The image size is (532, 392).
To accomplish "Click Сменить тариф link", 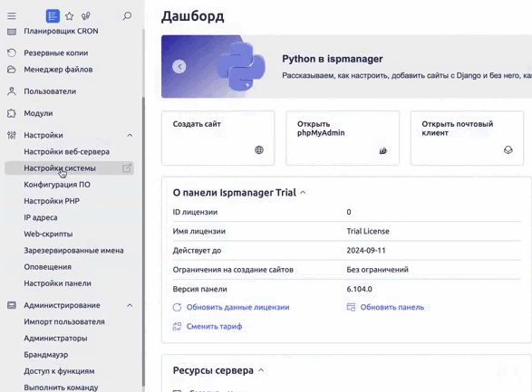I will tap(215, 326).
